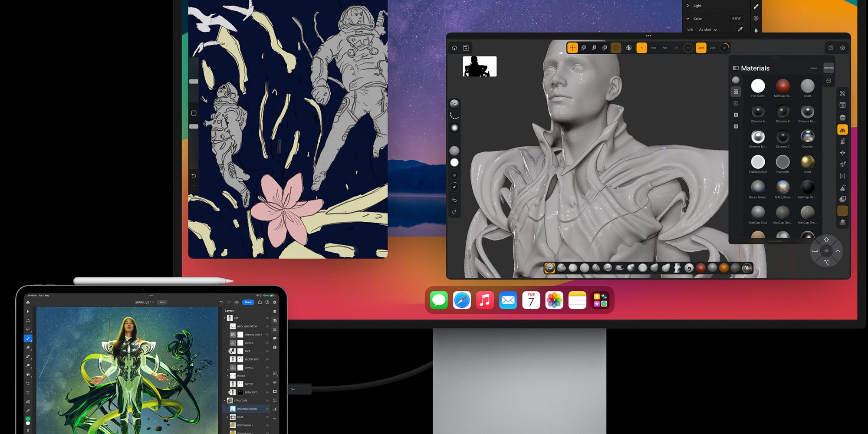This screenshot has width=868, height=434.
Task: Click the 48% zoom level field
Action: coord(162,302)
